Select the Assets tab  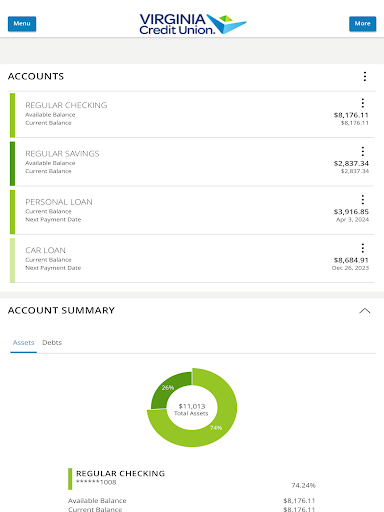23,343
